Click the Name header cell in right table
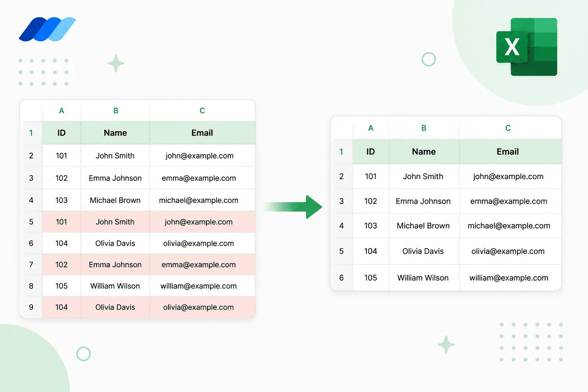 click(x=424, y=152)
